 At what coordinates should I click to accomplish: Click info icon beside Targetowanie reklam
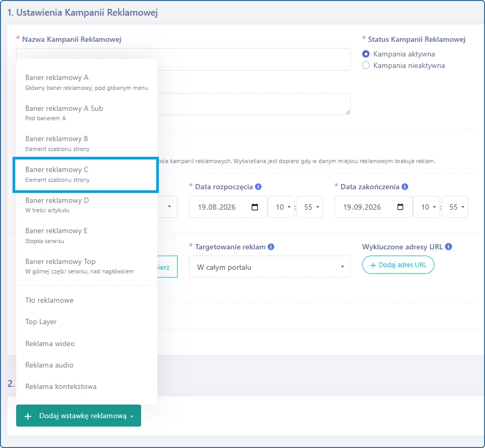[x=271, y=247]
